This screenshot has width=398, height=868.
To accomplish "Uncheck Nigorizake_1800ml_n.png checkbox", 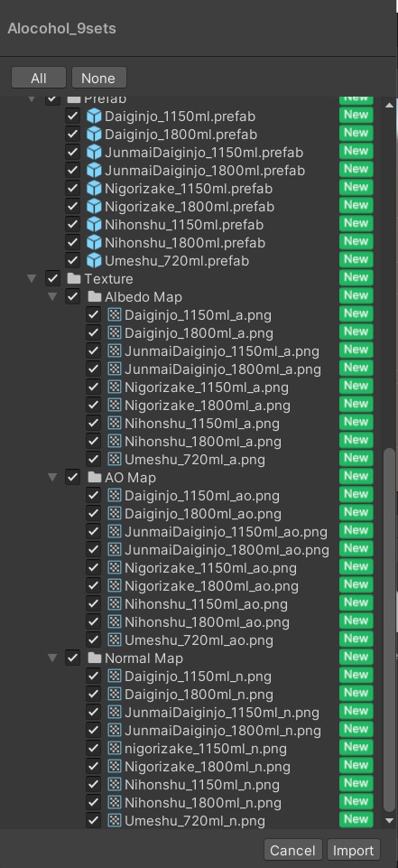I will click(93, 766).
